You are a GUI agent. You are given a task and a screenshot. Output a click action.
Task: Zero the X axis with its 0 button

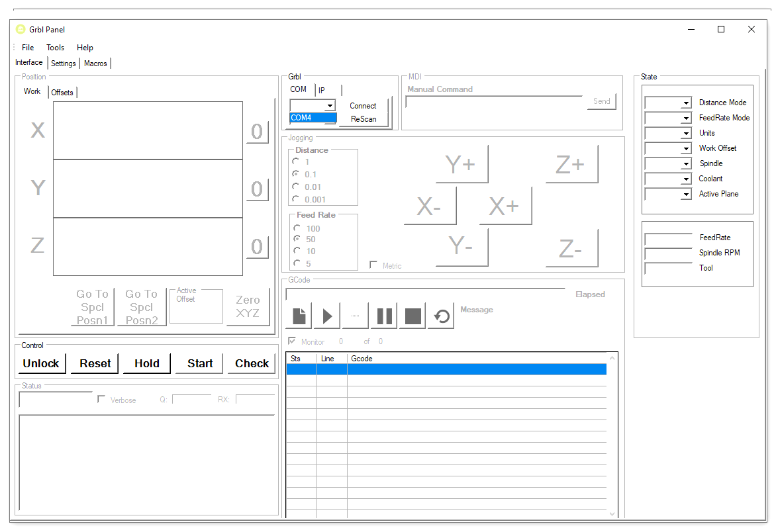point(257,132)
